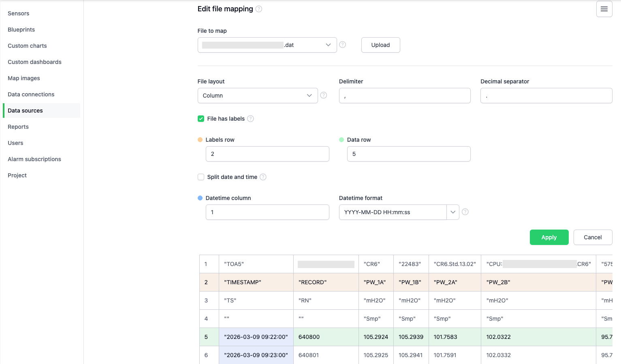Open the hamburger menu in the top right corner

click(x=604, y=9)
